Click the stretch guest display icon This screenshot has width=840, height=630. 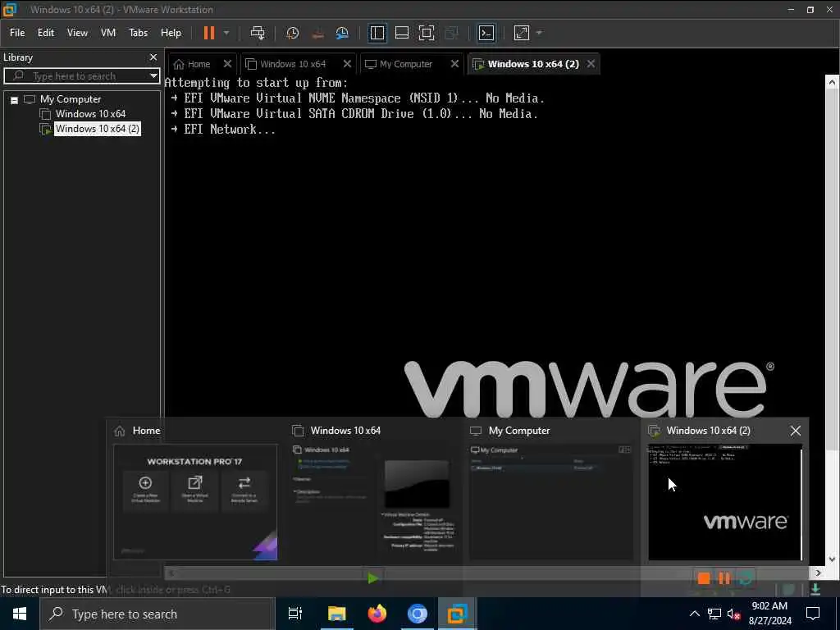coord(522,33)
